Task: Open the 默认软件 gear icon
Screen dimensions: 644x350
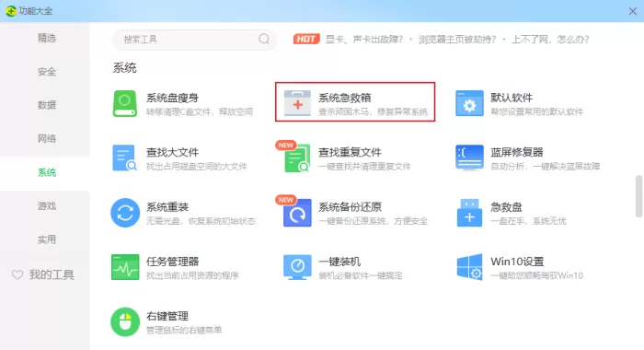Action: click(x=469, y=103)
